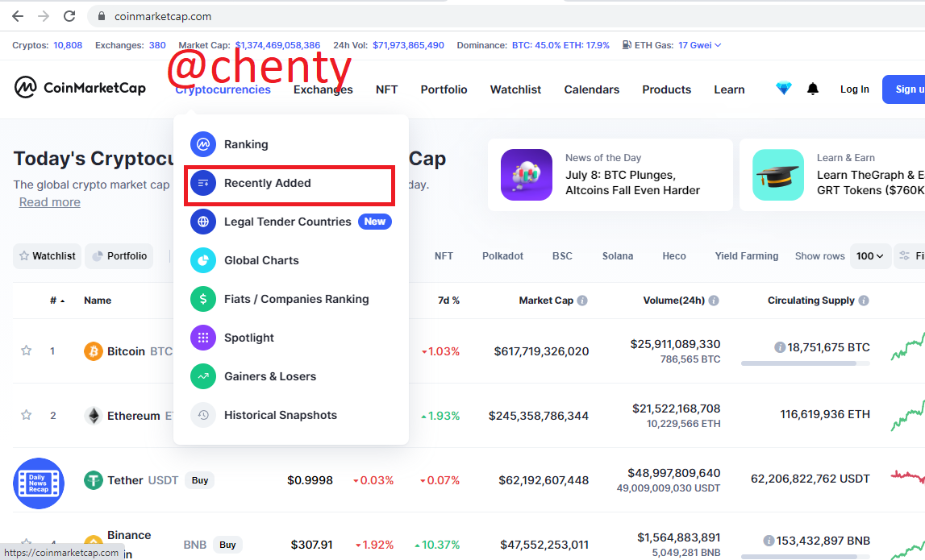Reload the page with refresh icon

tap(69, 16)
